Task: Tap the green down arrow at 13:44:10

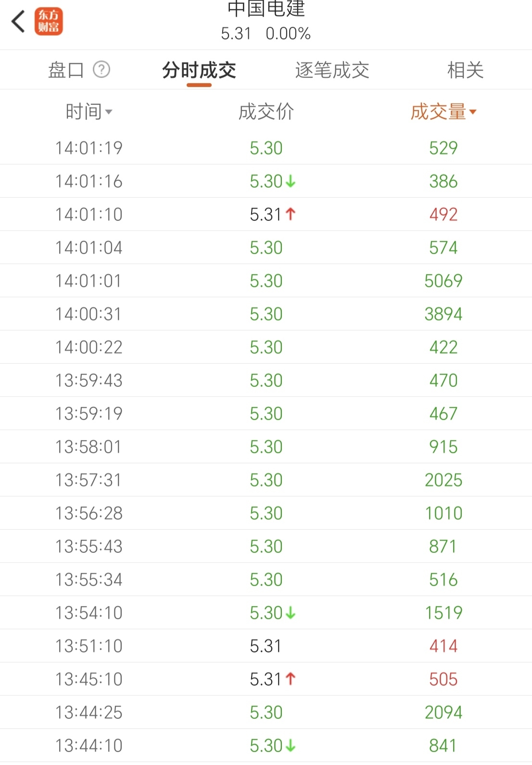Action: 291,746
